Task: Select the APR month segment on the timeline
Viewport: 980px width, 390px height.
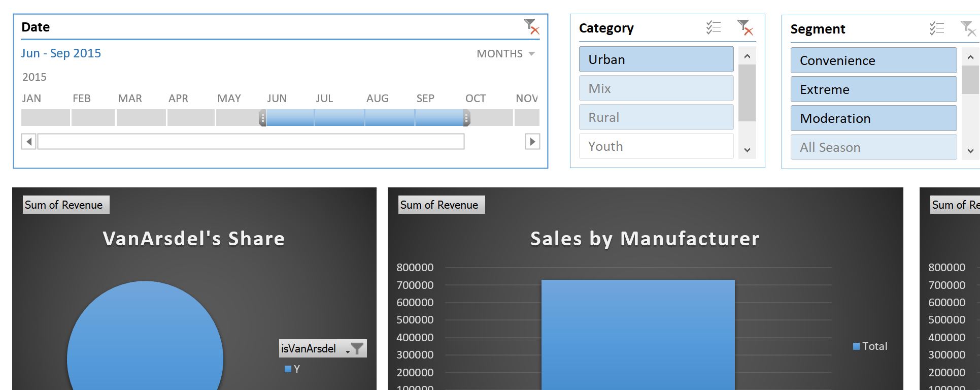Action: click(191, 118)
